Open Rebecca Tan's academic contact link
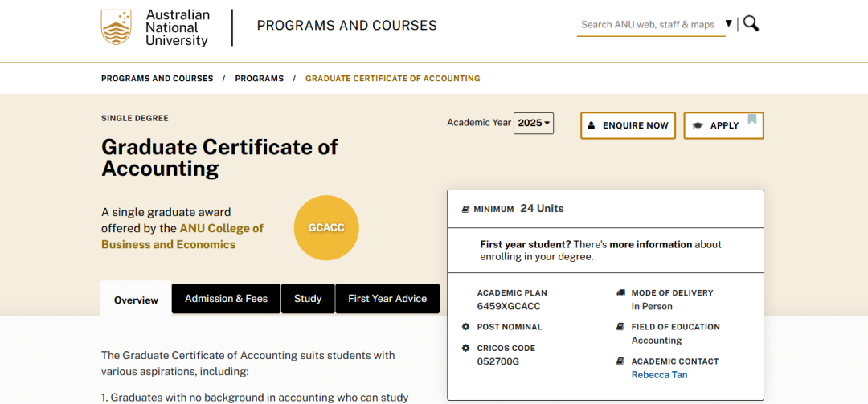 pyautogui.click(x=659, y=375)
